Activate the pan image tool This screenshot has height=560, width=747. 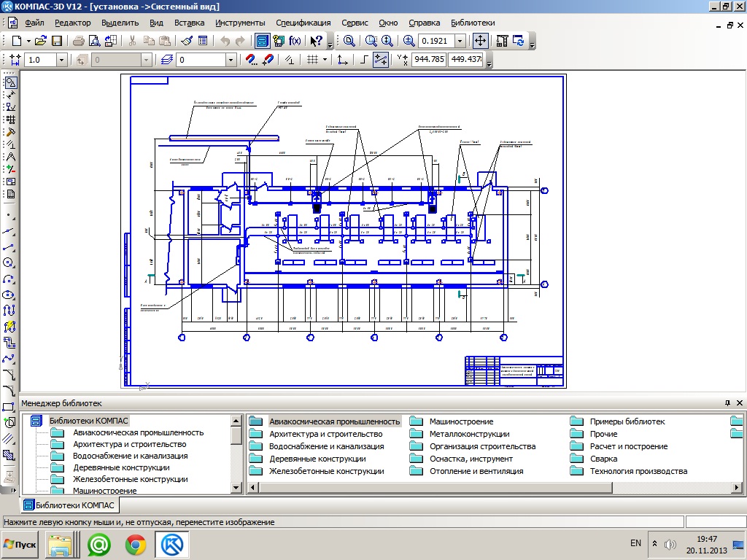point(480,41)
